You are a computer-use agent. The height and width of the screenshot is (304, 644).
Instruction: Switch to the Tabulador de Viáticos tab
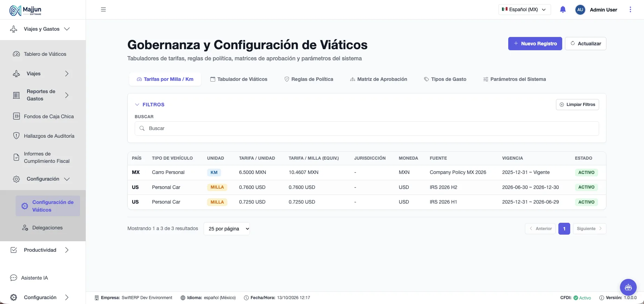click(239, 79)
